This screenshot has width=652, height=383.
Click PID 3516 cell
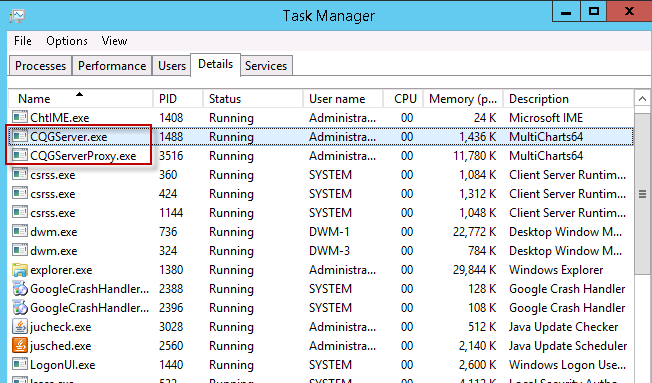click(171, 156)
